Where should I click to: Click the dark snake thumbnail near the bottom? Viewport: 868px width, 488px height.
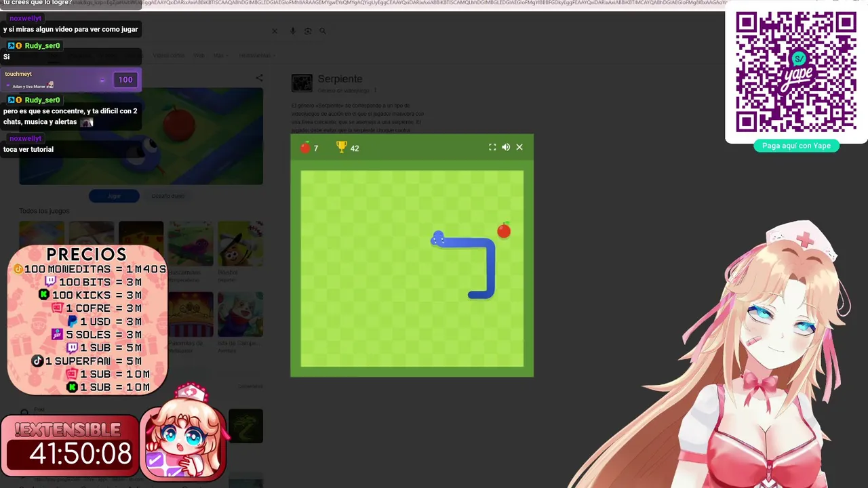(x=245, y=426)
